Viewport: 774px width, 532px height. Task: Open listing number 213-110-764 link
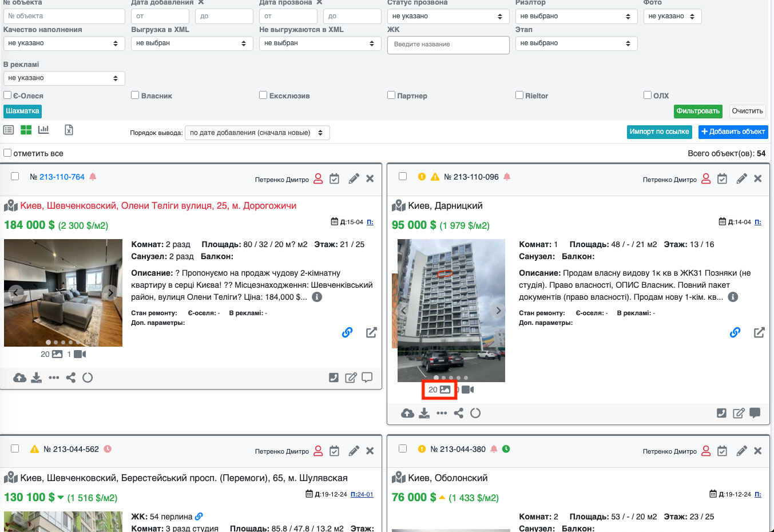pos(62,177)
